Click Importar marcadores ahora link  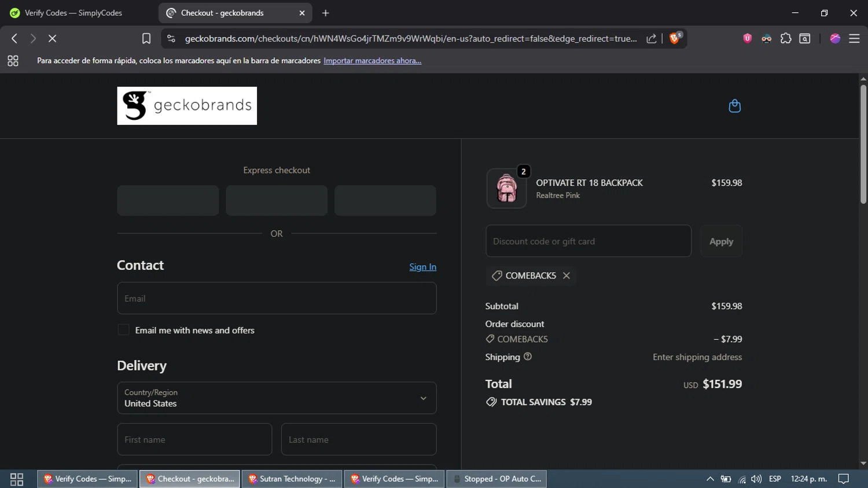tap(372, 61)
